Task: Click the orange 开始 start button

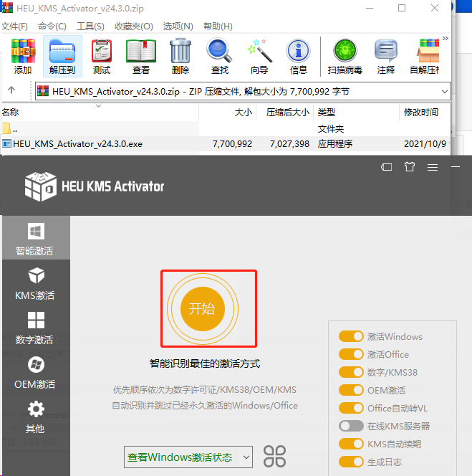Action: [202, 309]
